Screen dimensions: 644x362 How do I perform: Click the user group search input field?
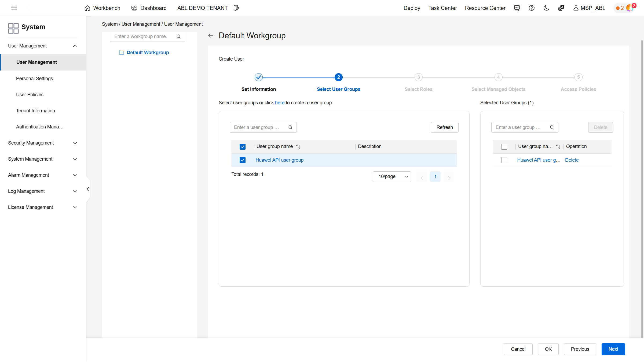258,127
